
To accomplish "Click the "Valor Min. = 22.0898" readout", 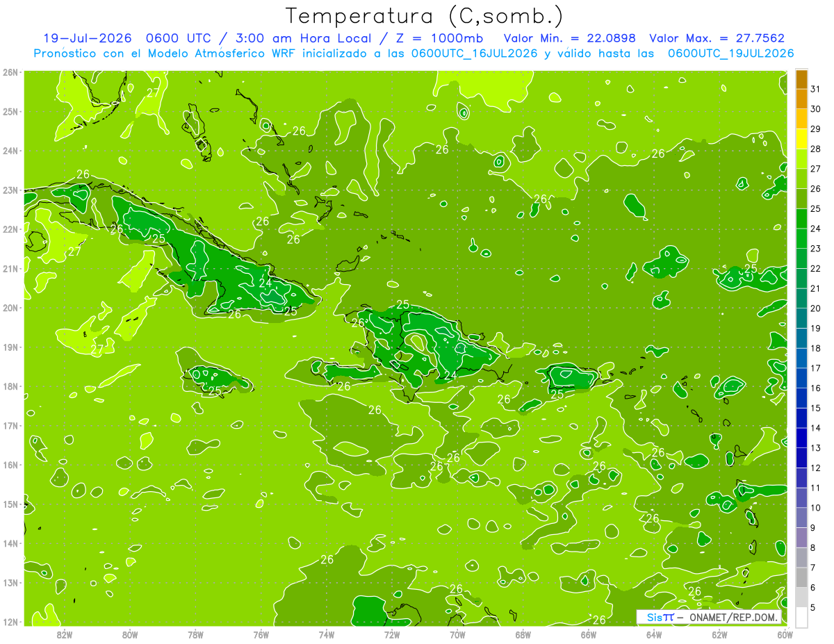I will click(x=569, y=38).
